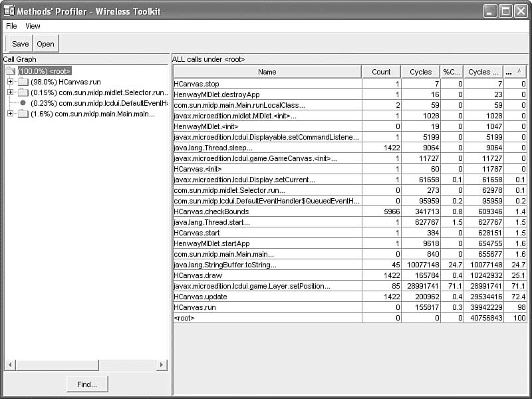Click the HCanvas.run folder icon
This screenshot has width=532, height=399.
pos(23,82)
